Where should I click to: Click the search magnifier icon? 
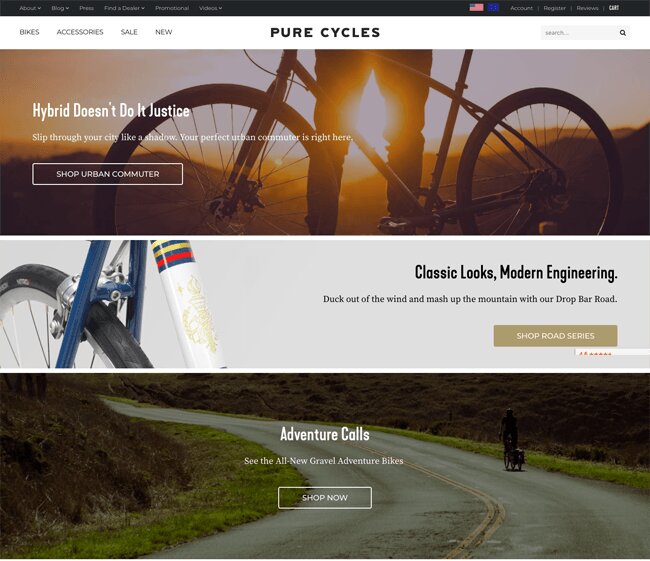tap(622, 33)
